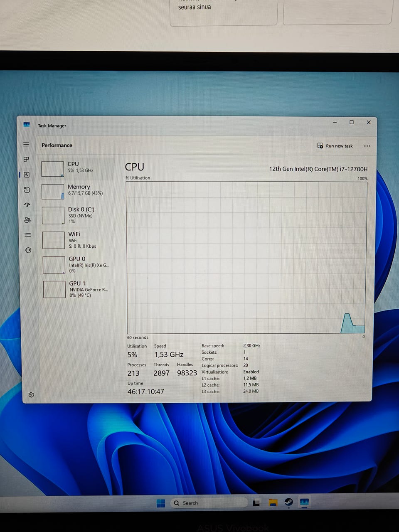Select the GPU 0 Intel Iris Xe entry
This screenshot has height=532, width=399.
(79, 264)
